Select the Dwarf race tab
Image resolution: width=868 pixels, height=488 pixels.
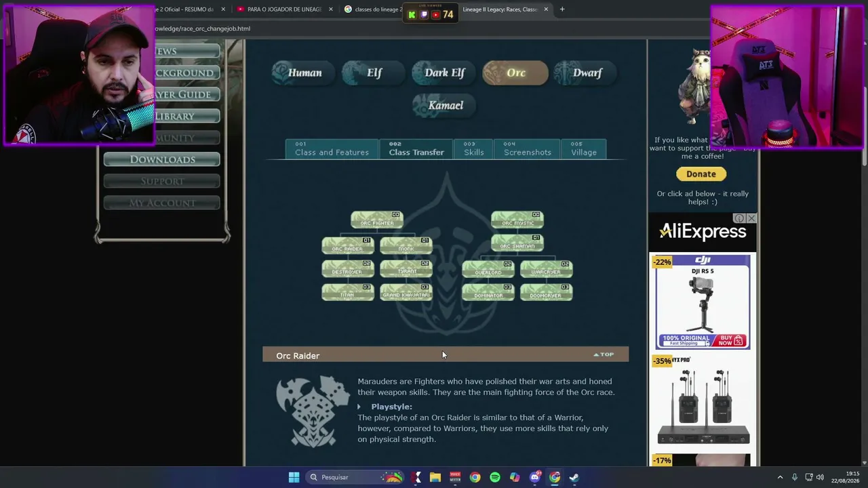[x=586, y=73]
